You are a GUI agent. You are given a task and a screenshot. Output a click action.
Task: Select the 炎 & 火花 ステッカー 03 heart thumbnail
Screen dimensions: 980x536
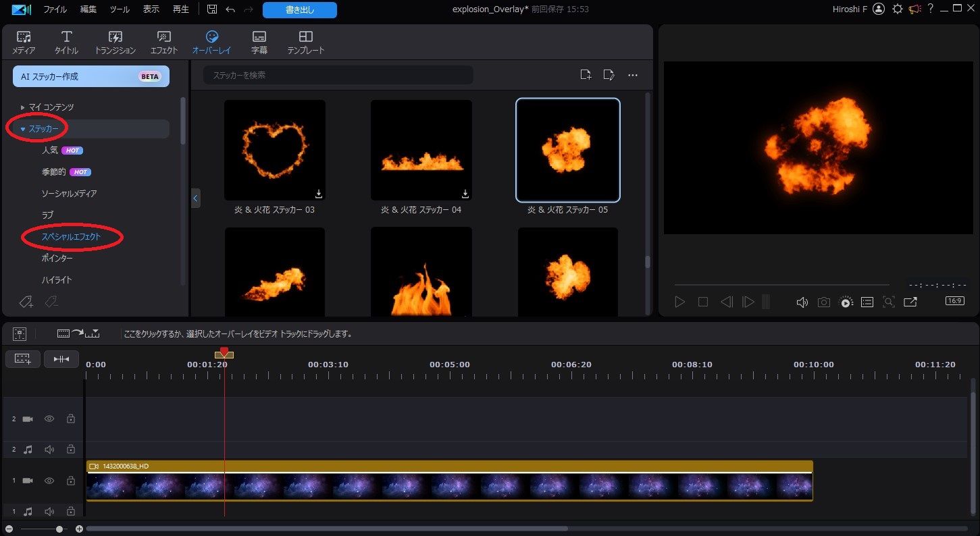(275, 150)
